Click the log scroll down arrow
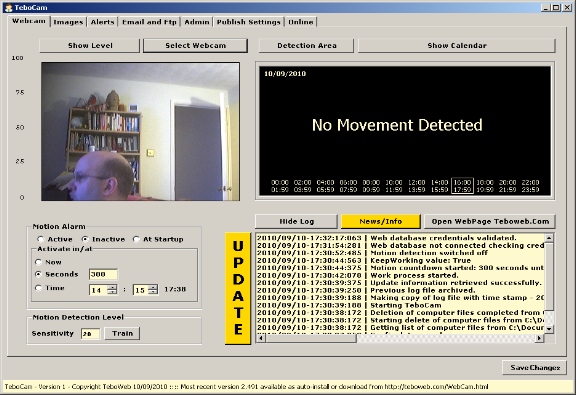The image size is (576, 395). click(x=549, y=329)
